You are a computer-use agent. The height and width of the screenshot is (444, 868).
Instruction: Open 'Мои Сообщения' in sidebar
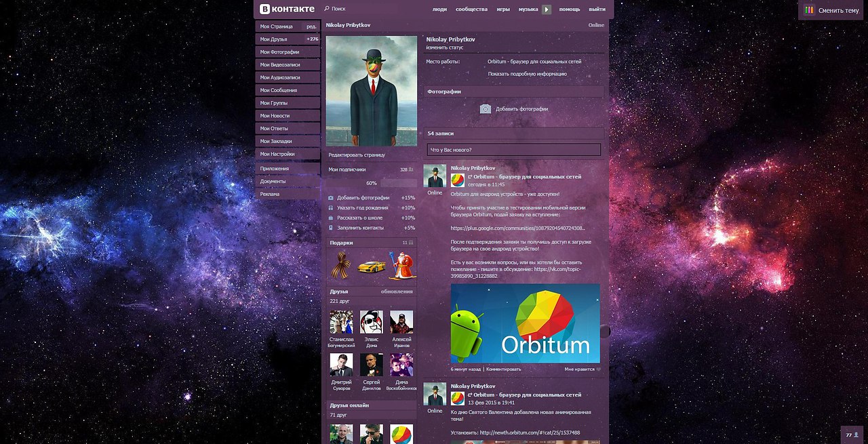[x=279, y=90]
